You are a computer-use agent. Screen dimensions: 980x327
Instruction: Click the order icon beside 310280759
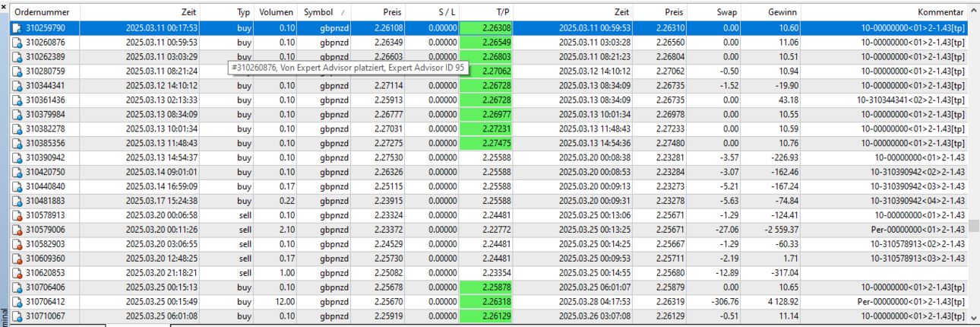[17, 71]
